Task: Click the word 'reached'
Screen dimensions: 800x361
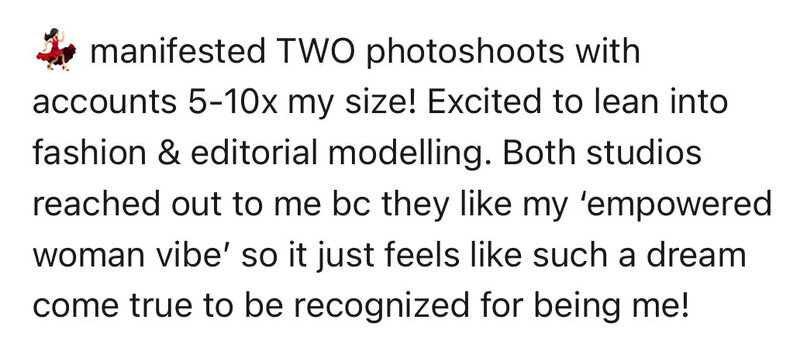Action: 97,204
